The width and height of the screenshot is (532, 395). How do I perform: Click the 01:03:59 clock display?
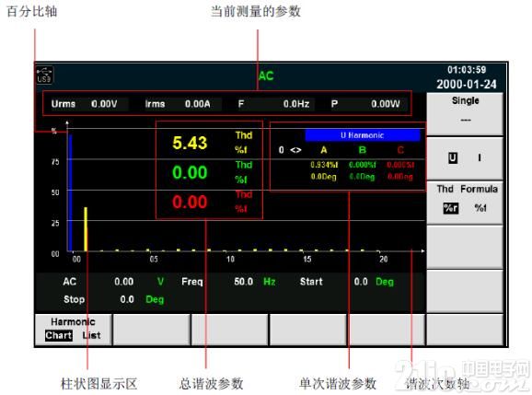[x=467, y=70]
